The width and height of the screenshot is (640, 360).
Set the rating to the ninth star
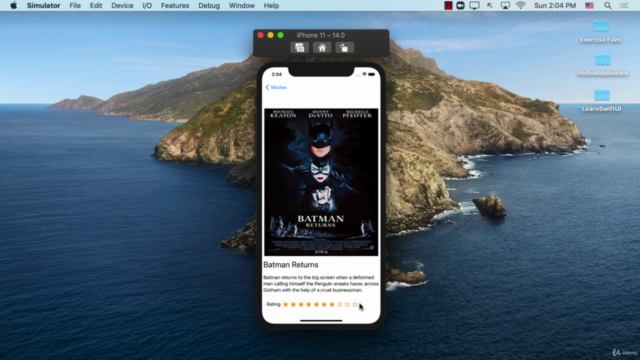pyautogui.click(x=347, y=304)
